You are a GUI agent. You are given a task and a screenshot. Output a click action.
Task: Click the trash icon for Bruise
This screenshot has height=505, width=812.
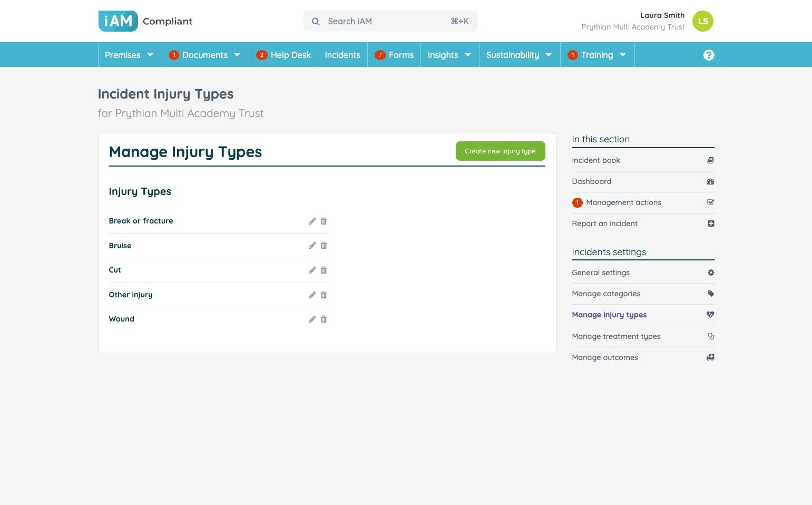324,246
